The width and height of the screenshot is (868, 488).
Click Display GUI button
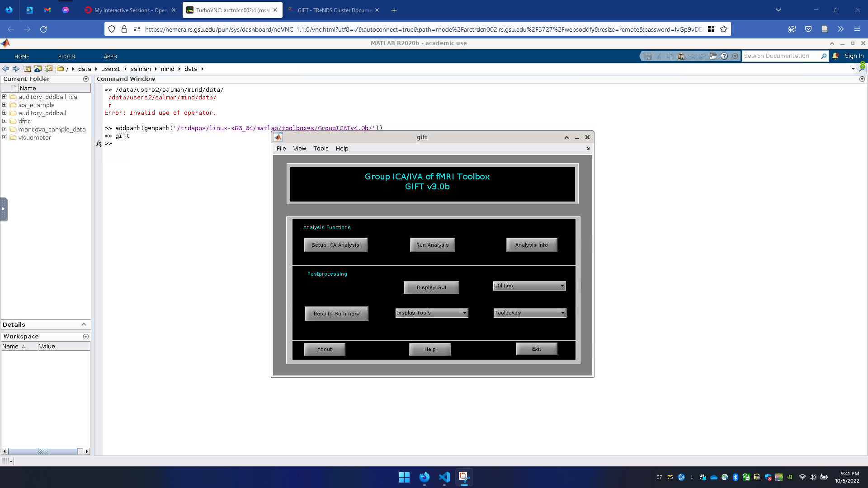(x=431, y=287)
